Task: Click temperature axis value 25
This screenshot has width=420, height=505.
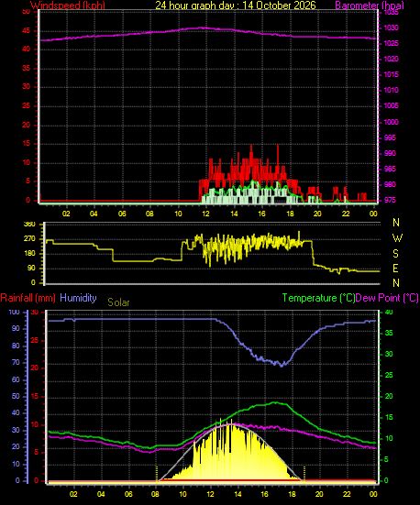Action: pyautogui.click(x=389, y=375)
